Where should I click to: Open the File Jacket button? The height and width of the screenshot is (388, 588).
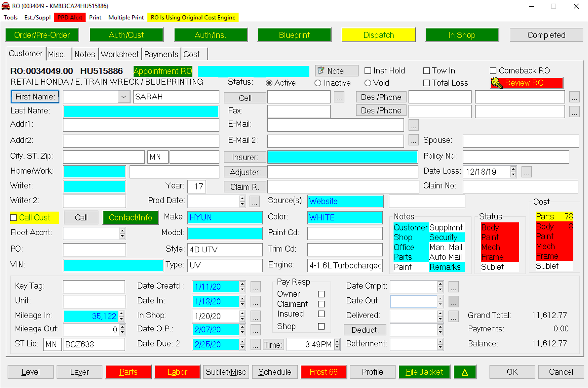point(424,372)
